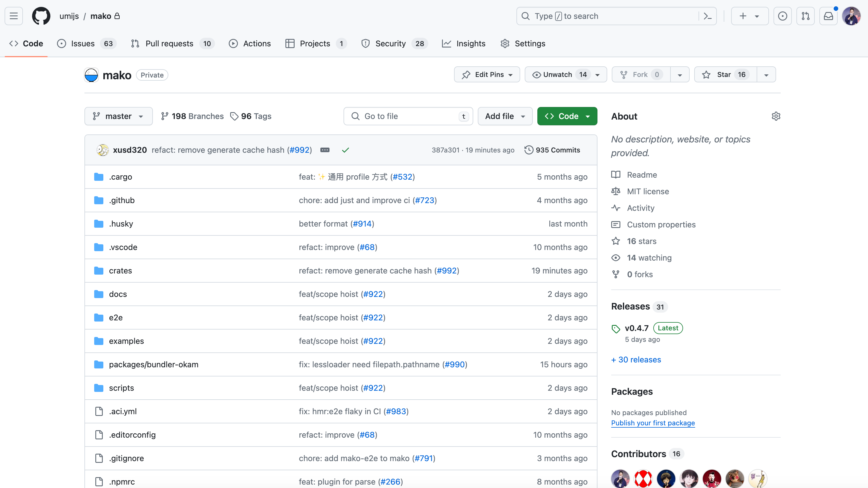Open the green Code dropdown
868x488 pixels.
click(x=567, y=116)
